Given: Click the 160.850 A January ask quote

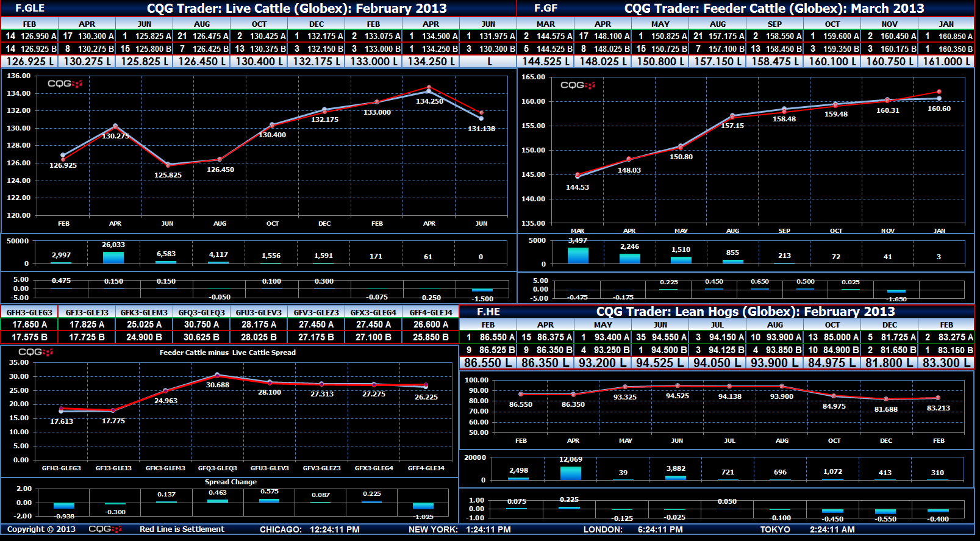Looking at the screenshot, I should click(x=956, y=36).
